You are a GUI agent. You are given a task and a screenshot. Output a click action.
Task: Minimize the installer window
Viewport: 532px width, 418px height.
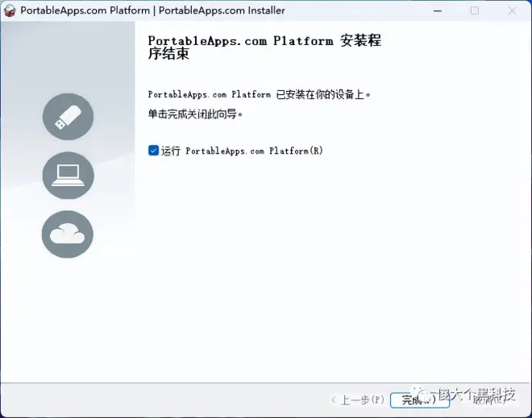tap(438, 10)
